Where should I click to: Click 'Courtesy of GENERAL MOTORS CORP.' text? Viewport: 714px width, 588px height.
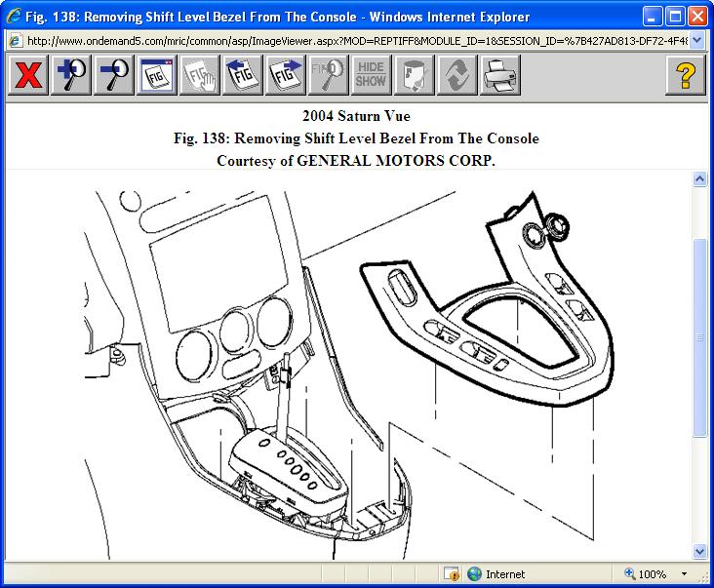tap(356, 161)
